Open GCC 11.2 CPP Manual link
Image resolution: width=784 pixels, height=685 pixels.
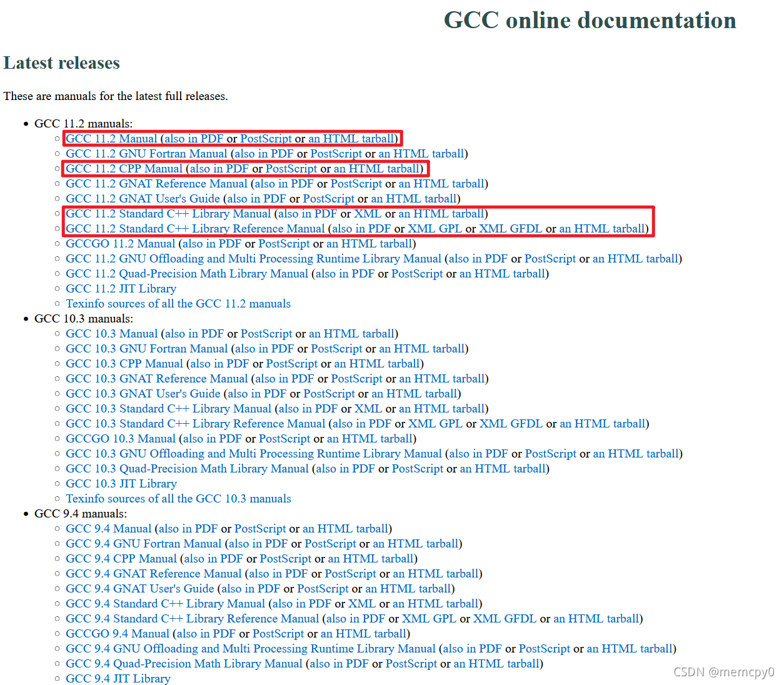(124, 169)
